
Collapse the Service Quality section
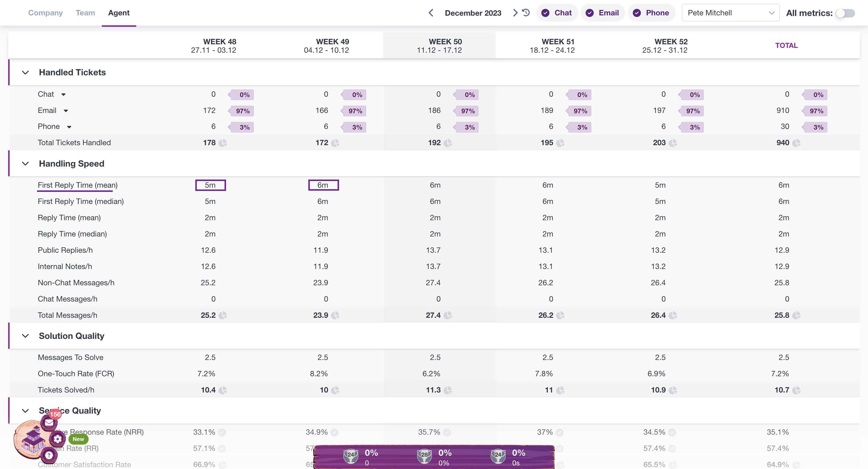coord(25,411)
